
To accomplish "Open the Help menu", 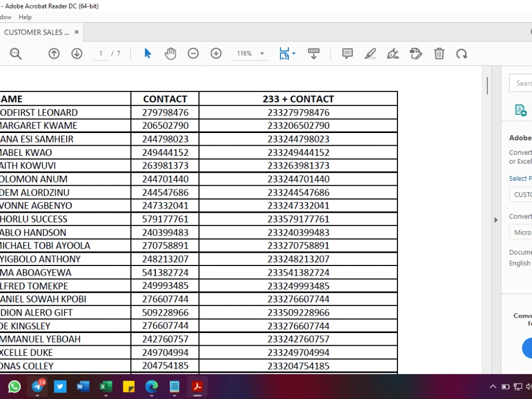I will tap(25, 17).
